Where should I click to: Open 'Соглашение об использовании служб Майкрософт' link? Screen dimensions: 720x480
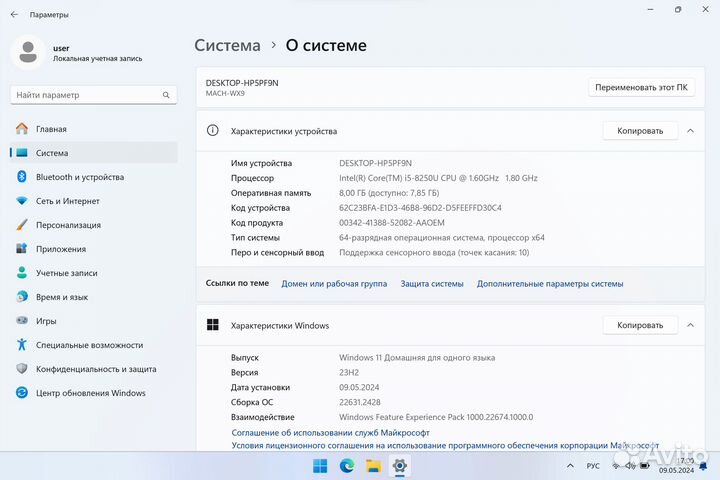pos(330,433)
